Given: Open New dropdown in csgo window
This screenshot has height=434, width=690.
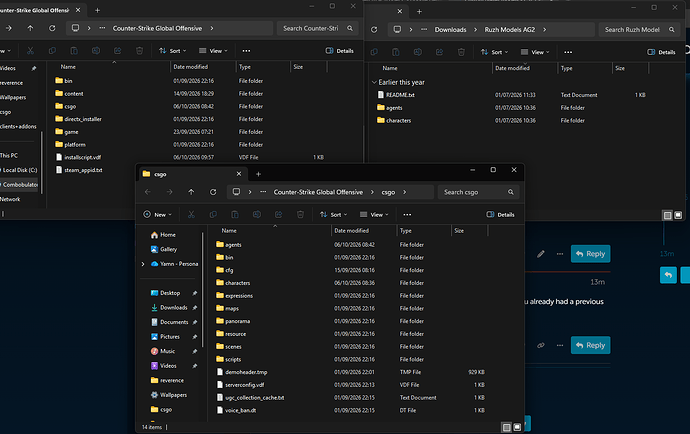Looking at the screenshot, I should (x=158, y=214).
